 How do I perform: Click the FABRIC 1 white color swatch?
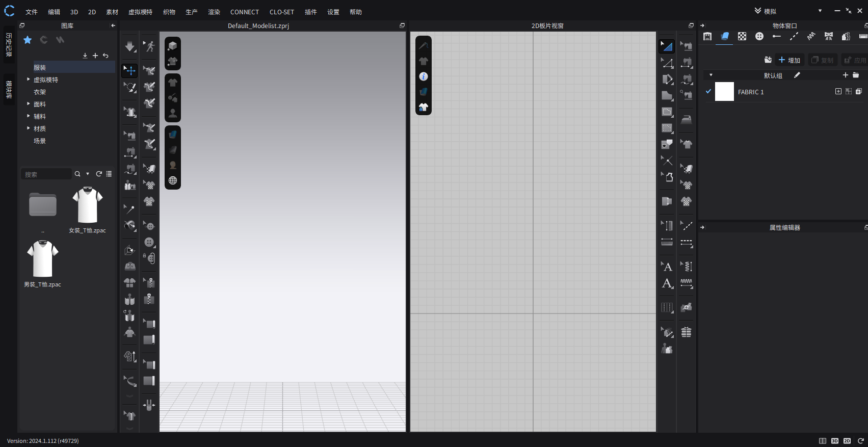(724, 92)
